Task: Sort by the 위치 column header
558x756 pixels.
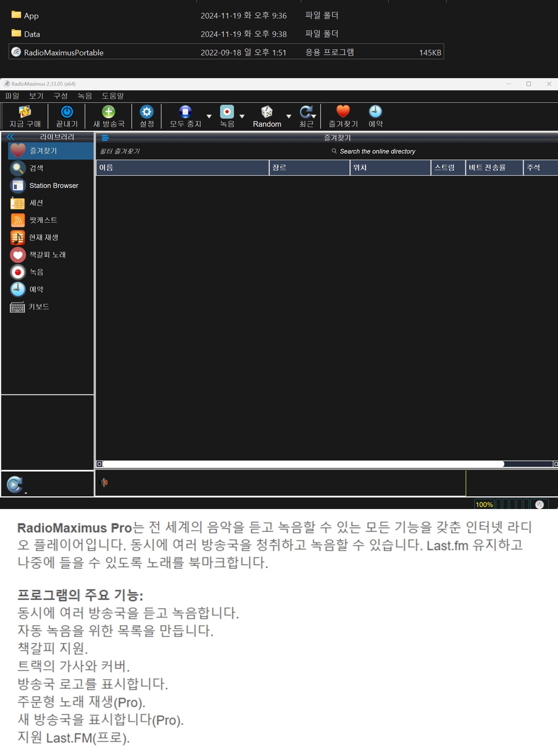Action: (x=390, y=167)
